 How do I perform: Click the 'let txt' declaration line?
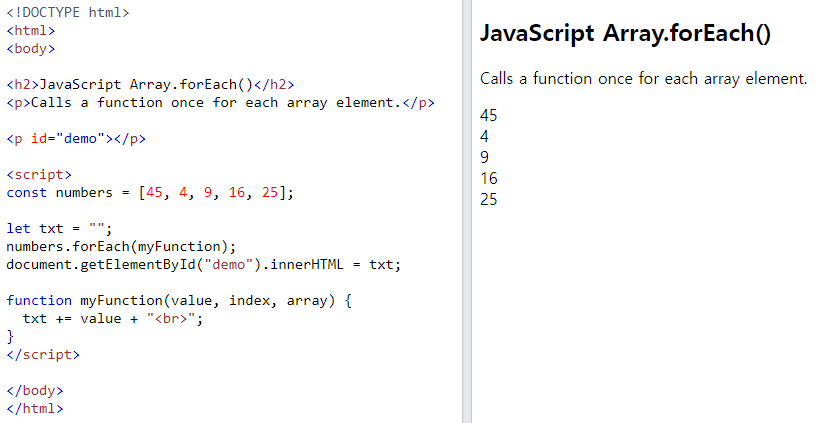click(59, 228)
